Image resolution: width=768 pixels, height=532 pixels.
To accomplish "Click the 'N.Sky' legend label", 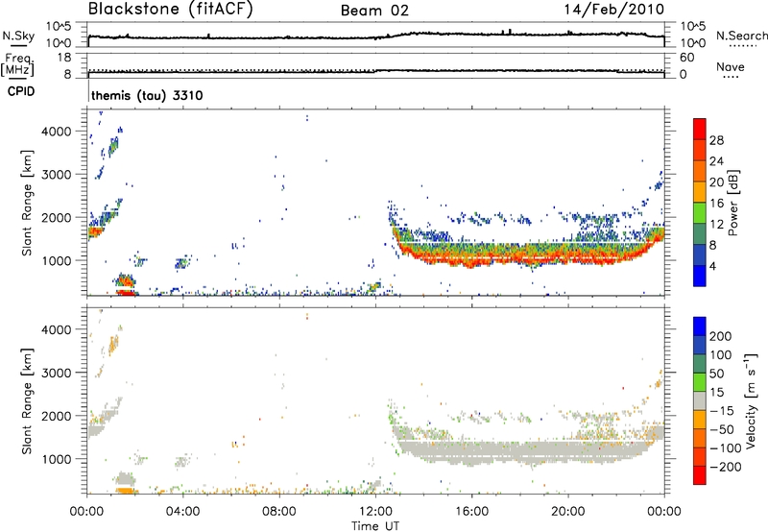I will pyautogui.click(x=18, y=36).
